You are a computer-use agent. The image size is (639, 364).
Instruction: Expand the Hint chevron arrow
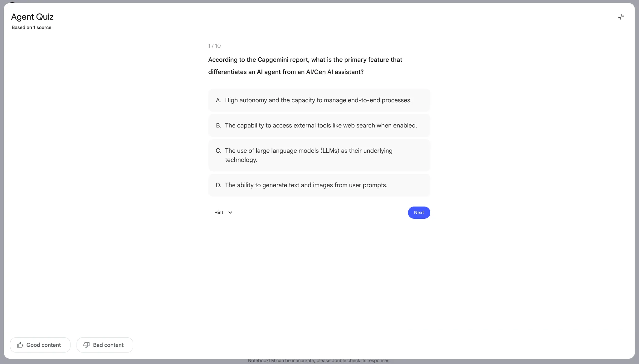pos(230,213)
